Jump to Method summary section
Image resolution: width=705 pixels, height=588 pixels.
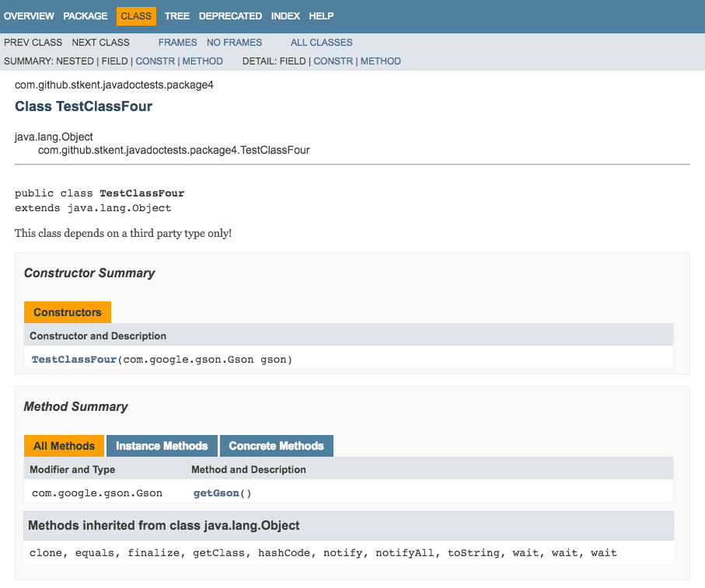[x=202, y=61]
